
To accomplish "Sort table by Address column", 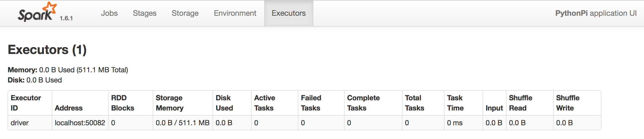I will click(x=69, y=108).
